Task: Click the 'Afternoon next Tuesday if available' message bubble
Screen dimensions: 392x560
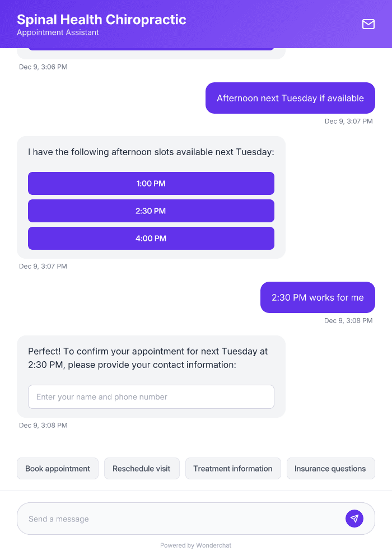Action: (x=290, y=97)
